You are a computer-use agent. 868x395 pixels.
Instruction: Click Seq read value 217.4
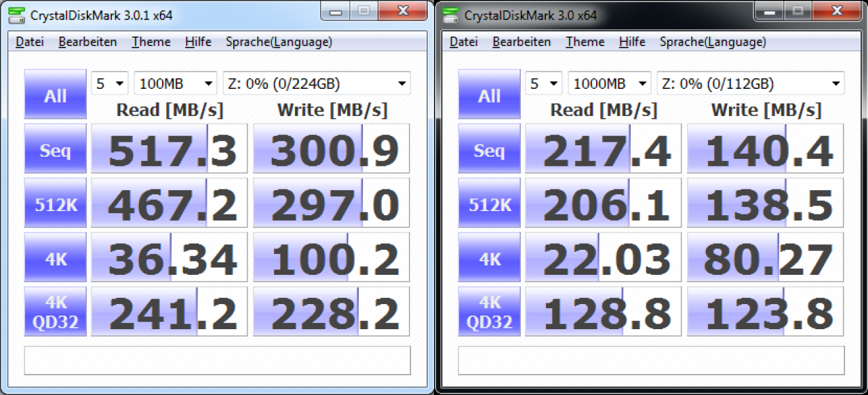point(604,149)
